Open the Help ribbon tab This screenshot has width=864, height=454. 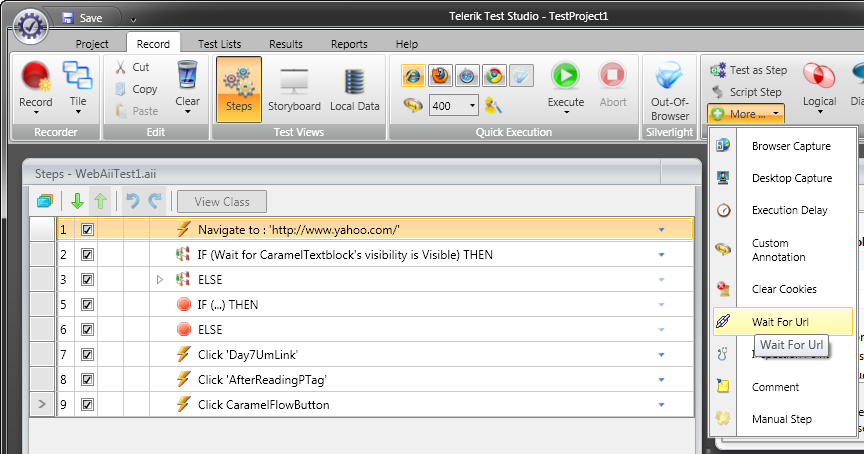(x=407, y=44)
